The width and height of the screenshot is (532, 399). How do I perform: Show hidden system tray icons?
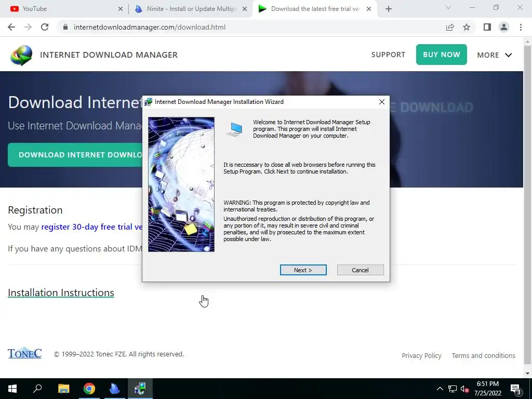[x=440, y=389]
